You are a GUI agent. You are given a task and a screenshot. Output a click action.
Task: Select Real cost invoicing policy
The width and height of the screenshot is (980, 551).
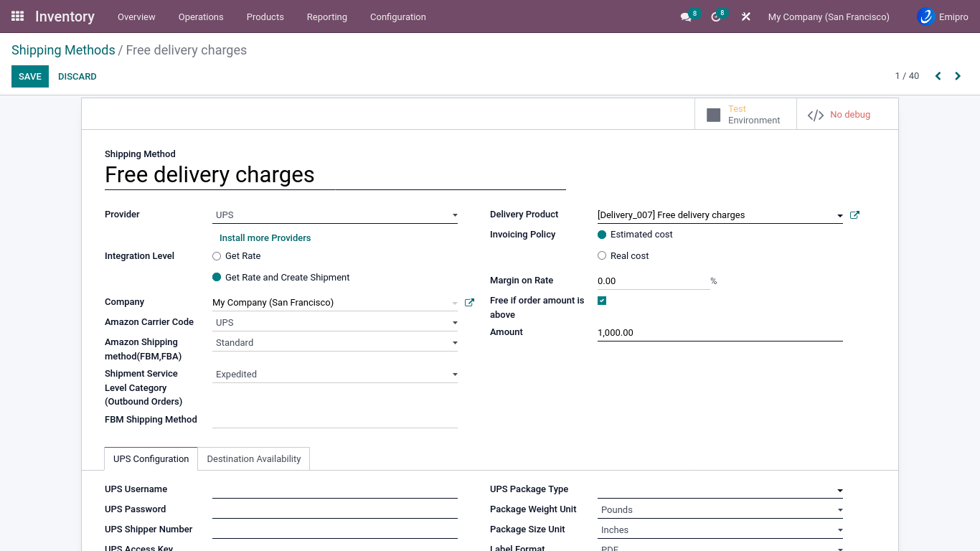(602, 256)
